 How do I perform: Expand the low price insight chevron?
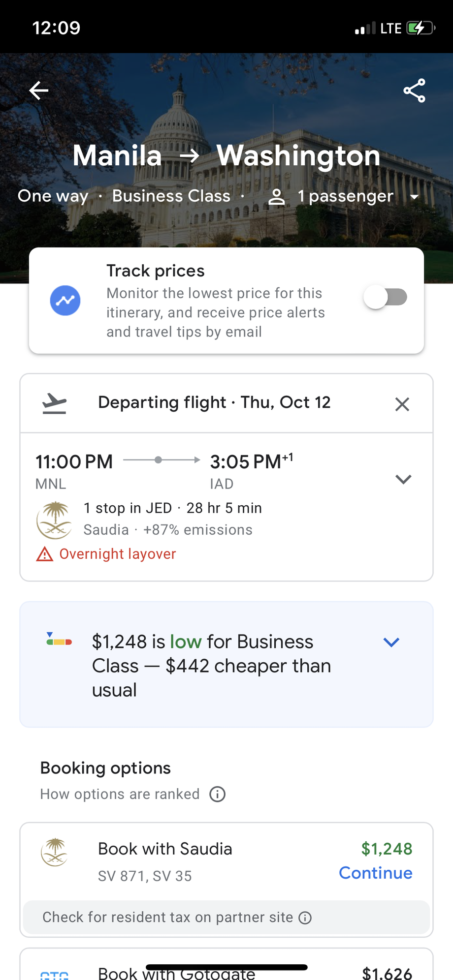[391, 642]
